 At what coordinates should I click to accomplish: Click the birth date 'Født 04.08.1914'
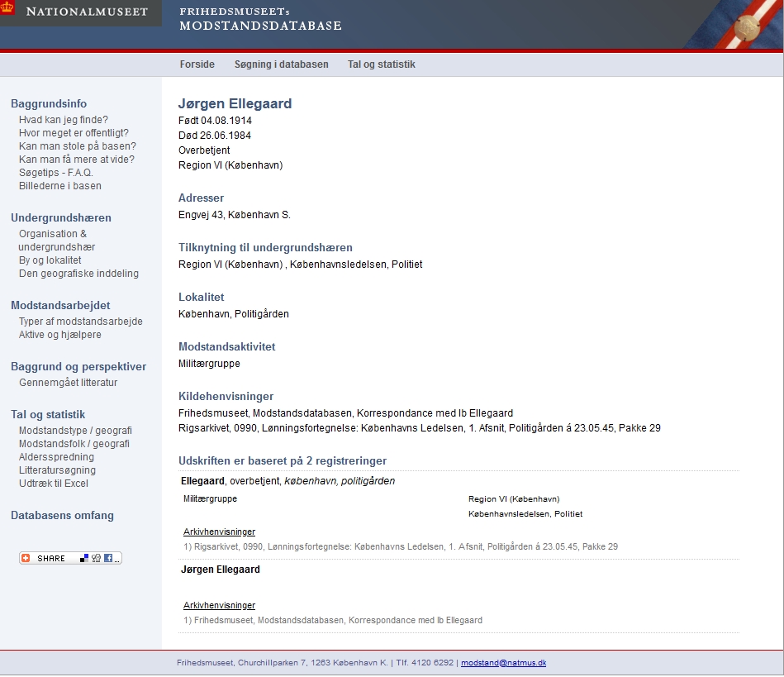point(215,121)
